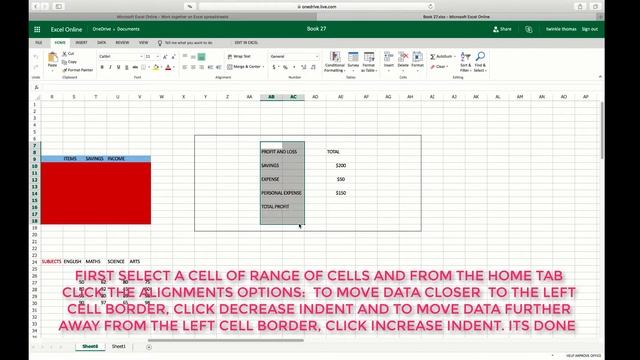Image resolution: width=640 pixels, height=360 pixels.
Task: Toggle underline formatting
Action: click(x=118, y=67)
